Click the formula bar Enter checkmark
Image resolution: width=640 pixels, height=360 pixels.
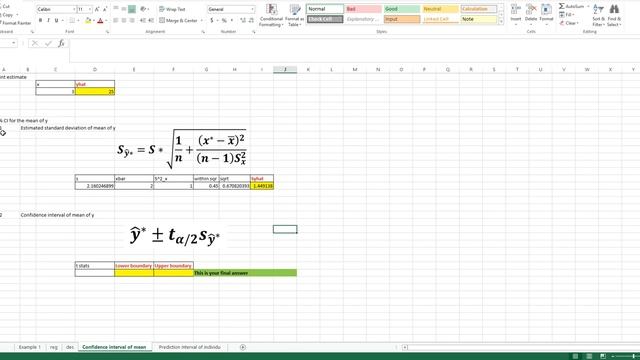pyautogui.click(x=48, y=43)
